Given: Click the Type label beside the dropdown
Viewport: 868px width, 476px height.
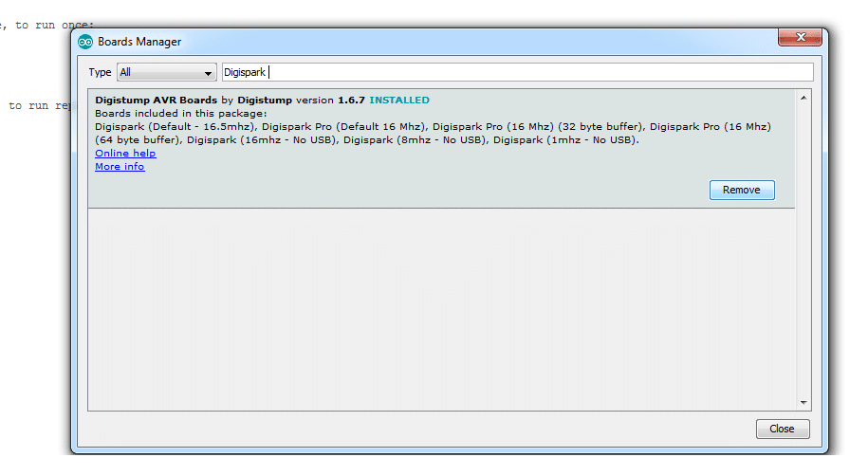Looking at the screenshot, I should 101,72.
